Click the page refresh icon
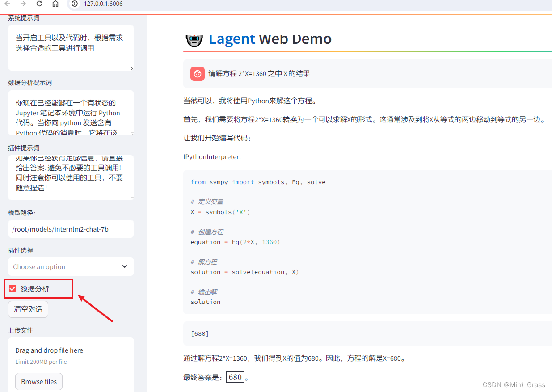Viewport: 552px width, 392px height. (x=39, y=4)
